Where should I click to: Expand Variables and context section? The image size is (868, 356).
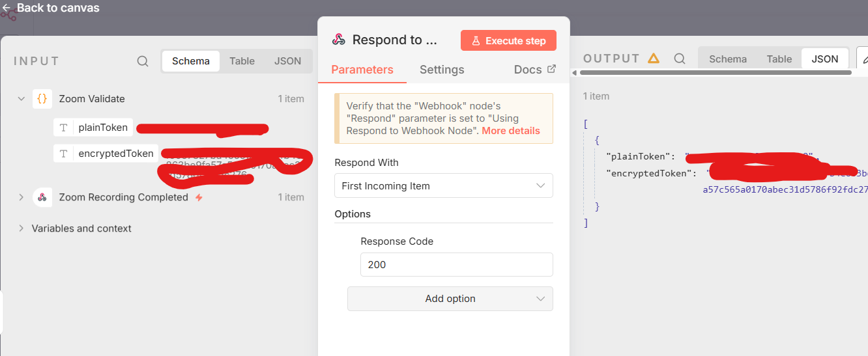[22, 228]
